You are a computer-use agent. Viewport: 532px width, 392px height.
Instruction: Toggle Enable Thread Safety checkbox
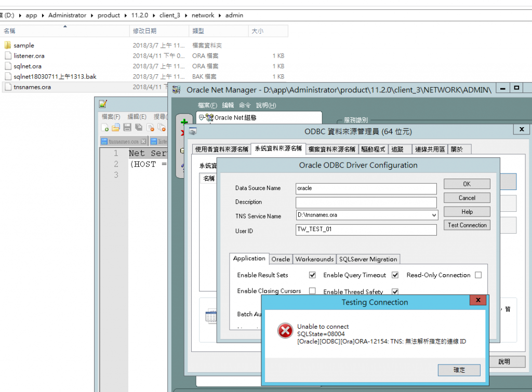pyautogui.click(x=395, y=291)
